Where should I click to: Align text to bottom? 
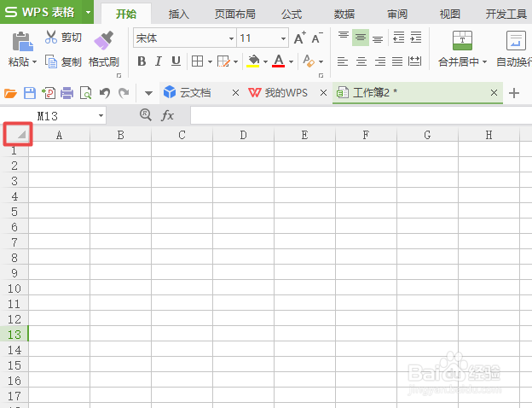tap(378, 38)
